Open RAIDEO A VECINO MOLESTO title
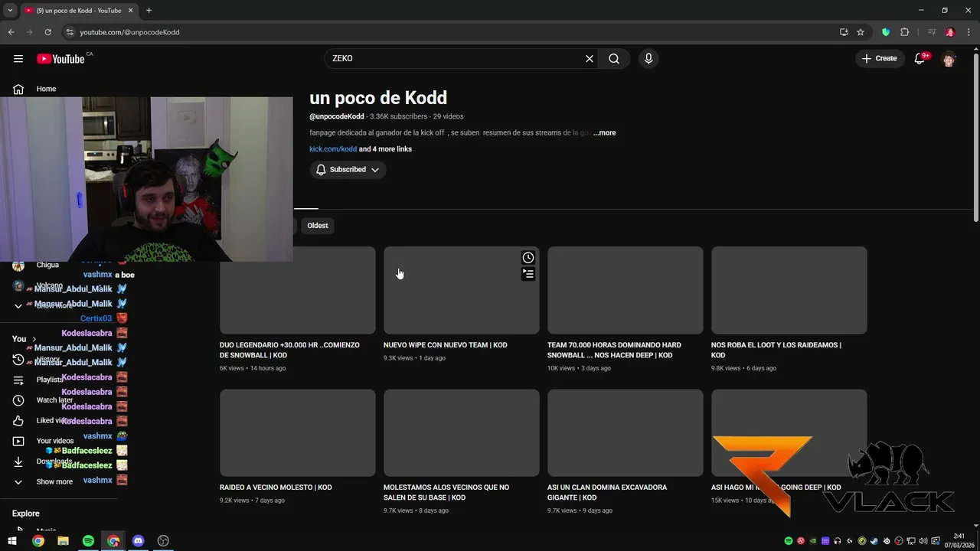 [x=276, y=487]
